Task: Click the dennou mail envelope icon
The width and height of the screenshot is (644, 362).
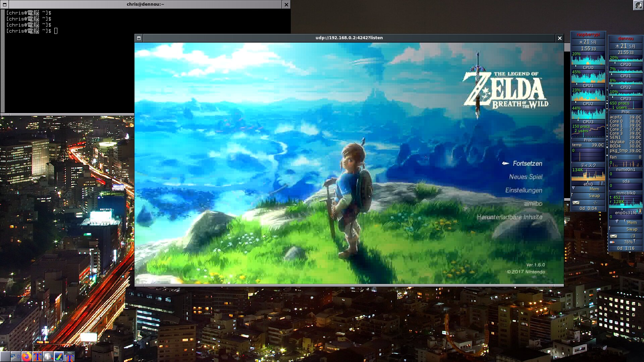Action: tap(613, 236)
